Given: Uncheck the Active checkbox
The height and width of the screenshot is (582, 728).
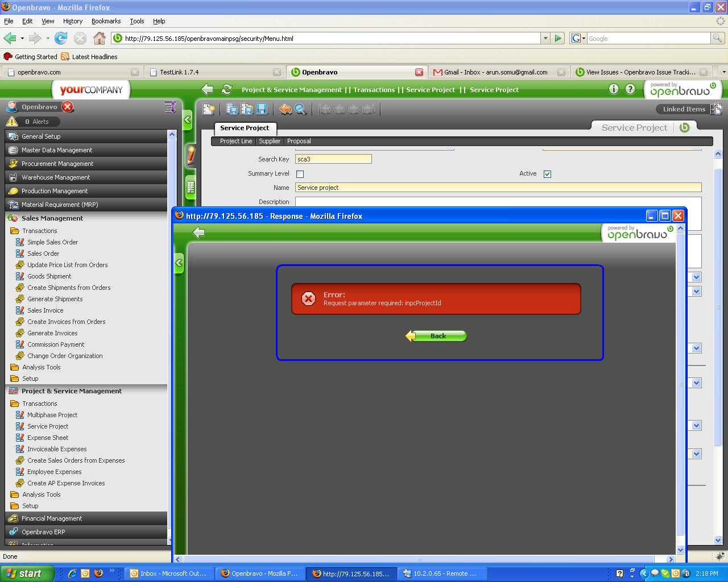Looking at the screenshot, I should tap(547, 174).
